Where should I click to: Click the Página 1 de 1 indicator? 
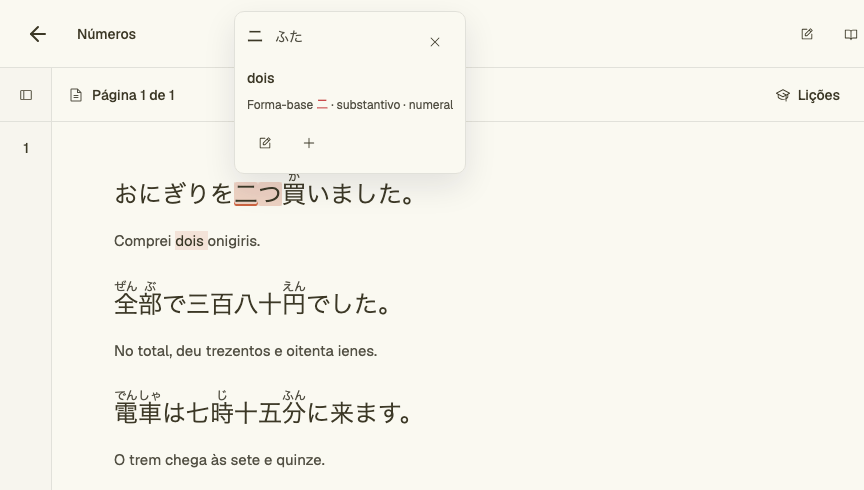pyautogui.click(x=133, y=95)
